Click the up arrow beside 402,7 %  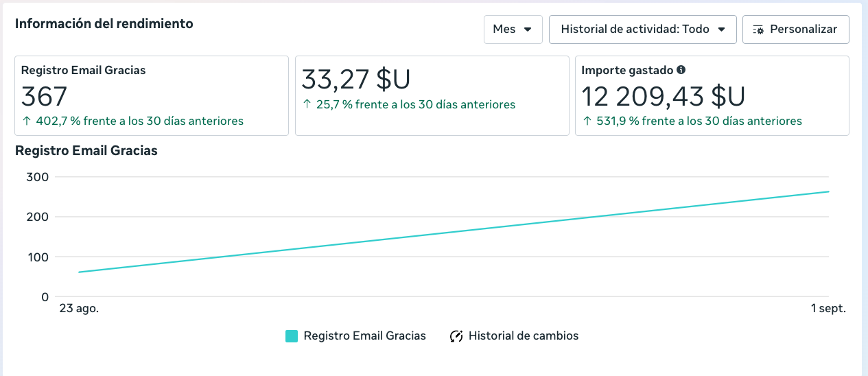click(25, 121)
